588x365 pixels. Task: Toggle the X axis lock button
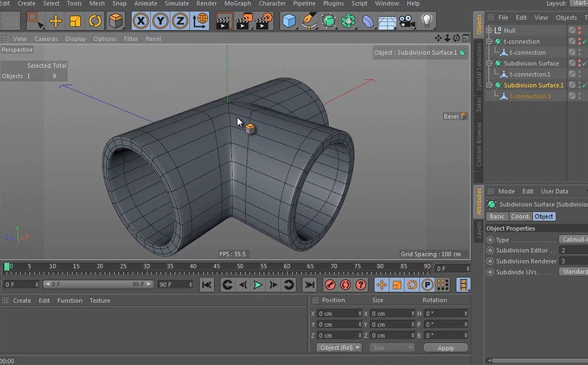[x=141, y=21]
